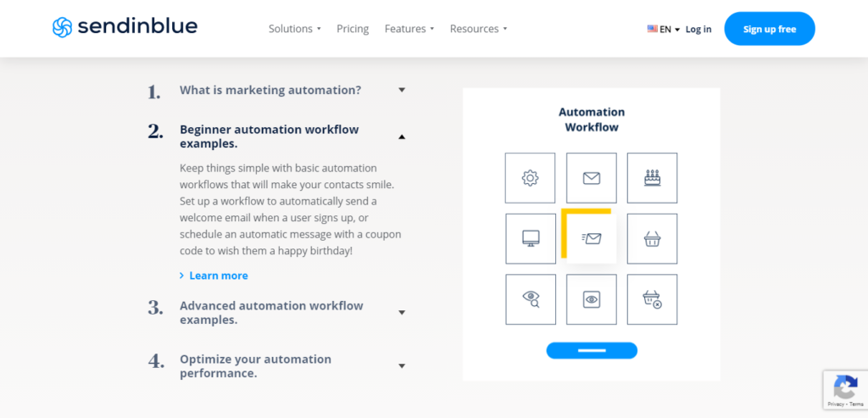Click the eye with magnifier icon tile

[x=531, y=299]
